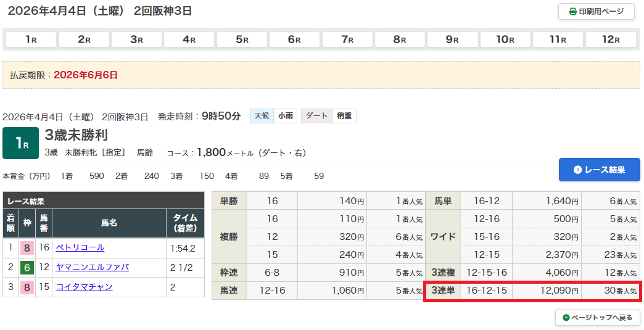Click the highlighted 3連単 payout row
Viewport: 644px width, 330px height.
point(532,291)
